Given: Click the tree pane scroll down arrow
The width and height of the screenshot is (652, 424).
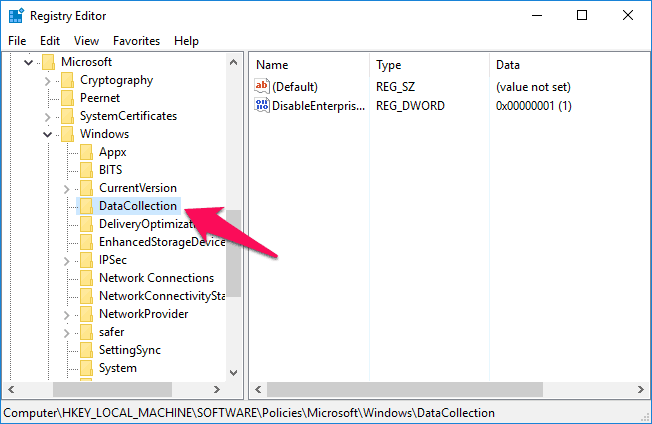Looking at the screenshot, I should [234, 372].
